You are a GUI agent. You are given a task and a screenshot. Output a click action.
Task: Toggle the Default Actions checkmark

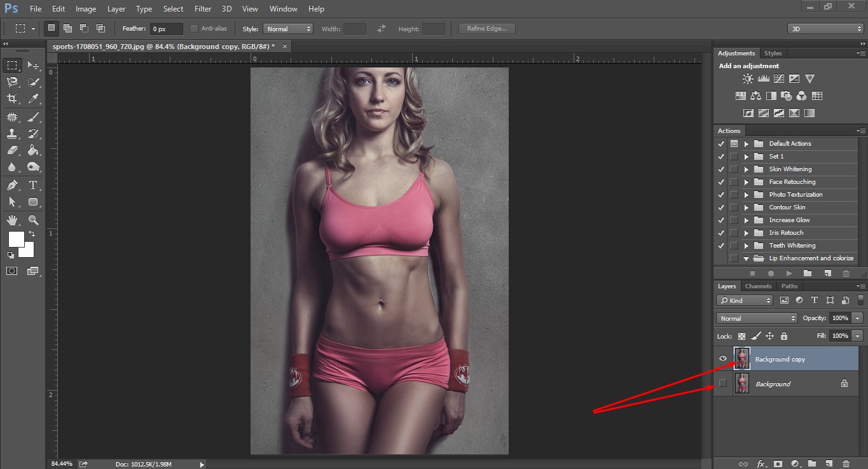(721, 144)
